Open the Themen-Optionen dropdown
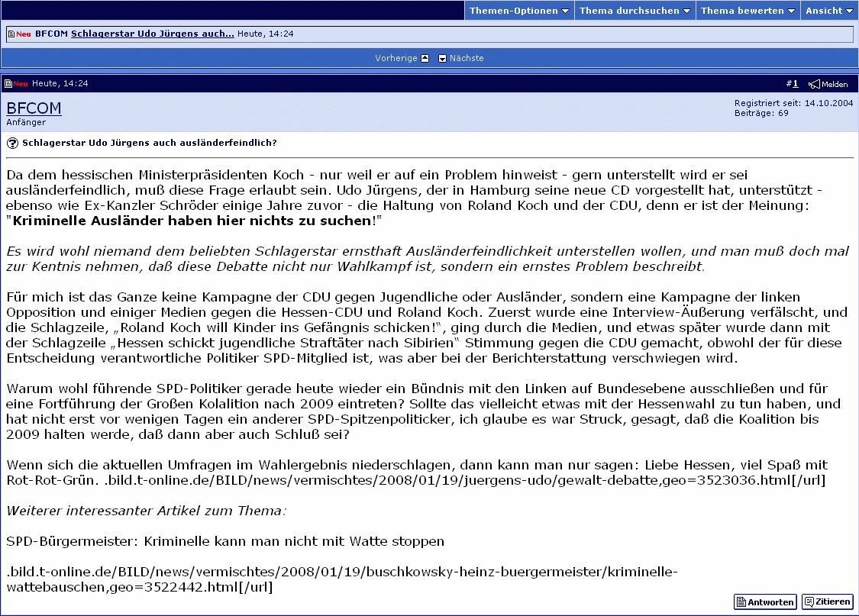Screen dimensions: 859x616 point(518,11)
